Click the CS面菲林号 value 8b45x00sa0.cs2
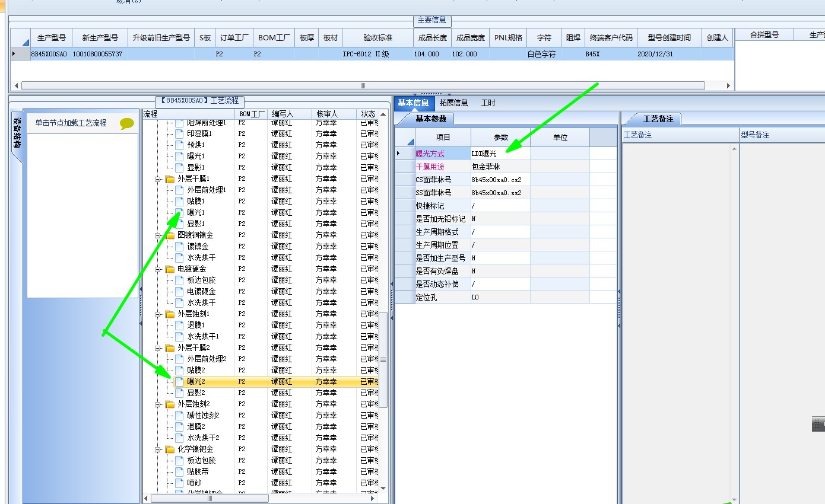 (x=501, y=180)
